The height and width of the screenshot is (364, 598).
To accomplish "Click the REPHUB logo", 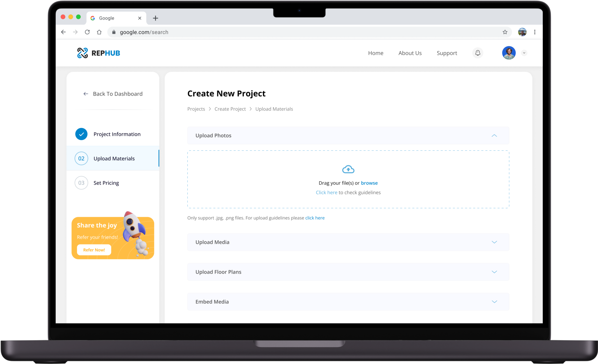I will click(98, 53).
